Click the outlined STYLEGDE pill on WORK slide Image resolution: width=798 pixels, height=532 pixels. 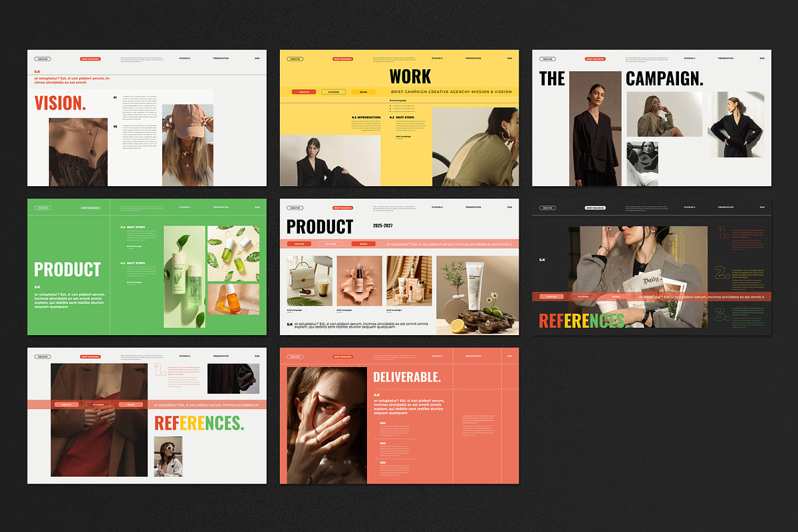point(334,92)
